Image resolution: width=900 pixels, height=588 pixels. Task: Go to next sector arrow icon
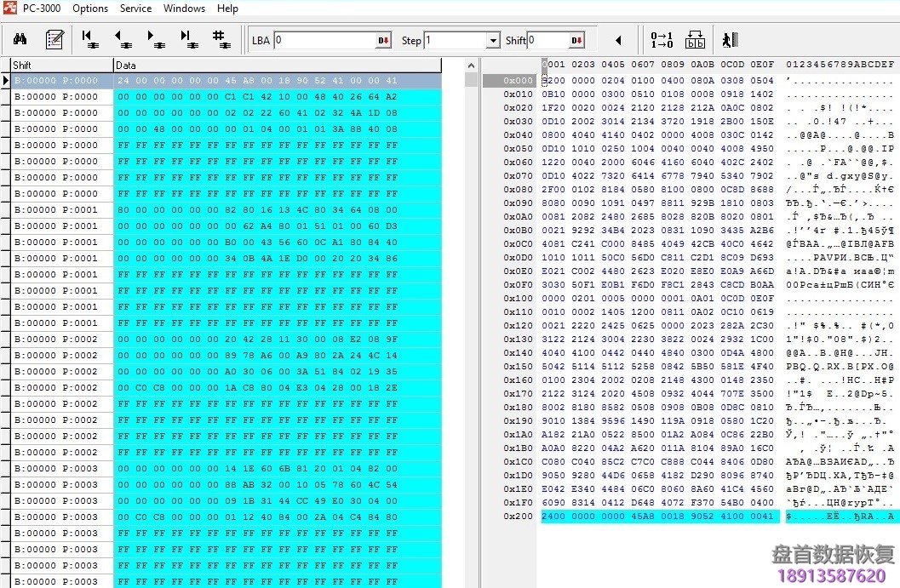click(155, 39)
